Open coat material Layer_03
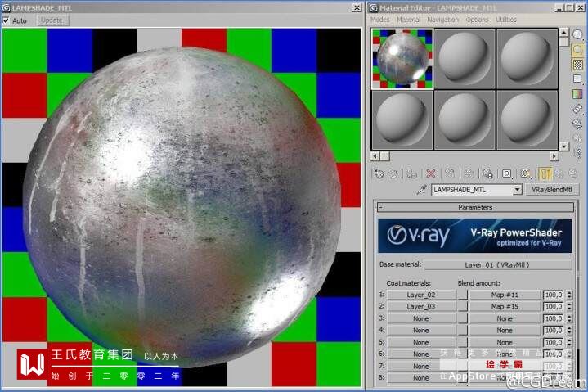The image size is (588, 392). [420, 306]
